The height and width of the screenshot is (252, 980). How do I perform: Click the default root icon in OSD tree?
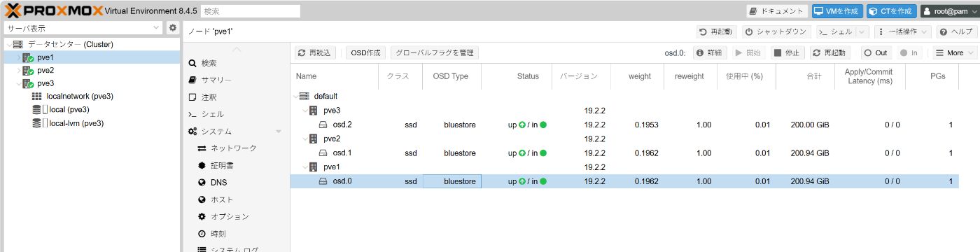pos(304,96)
